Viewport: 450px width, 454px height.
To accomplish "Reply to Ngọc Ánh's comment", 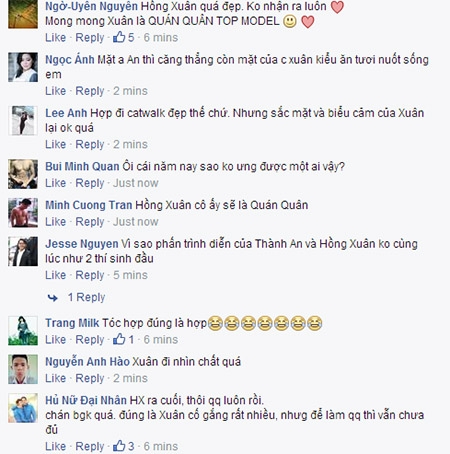I will [x=90, y=91].
